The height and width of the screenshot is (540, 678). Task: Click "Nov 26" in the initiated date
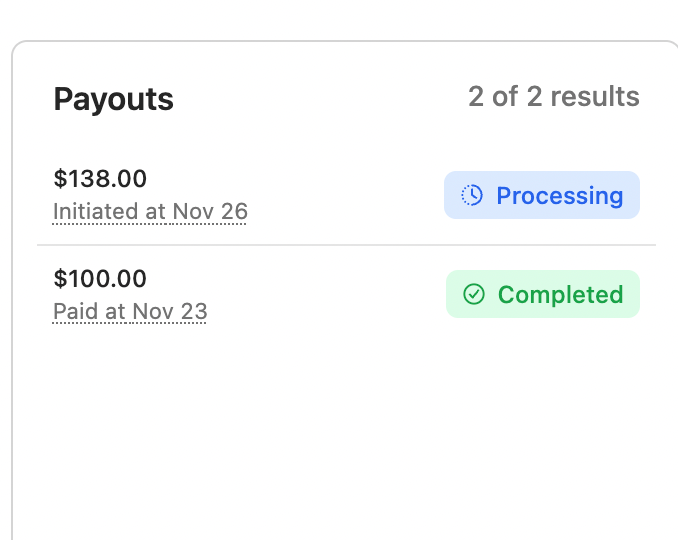(x=210, y=212)
